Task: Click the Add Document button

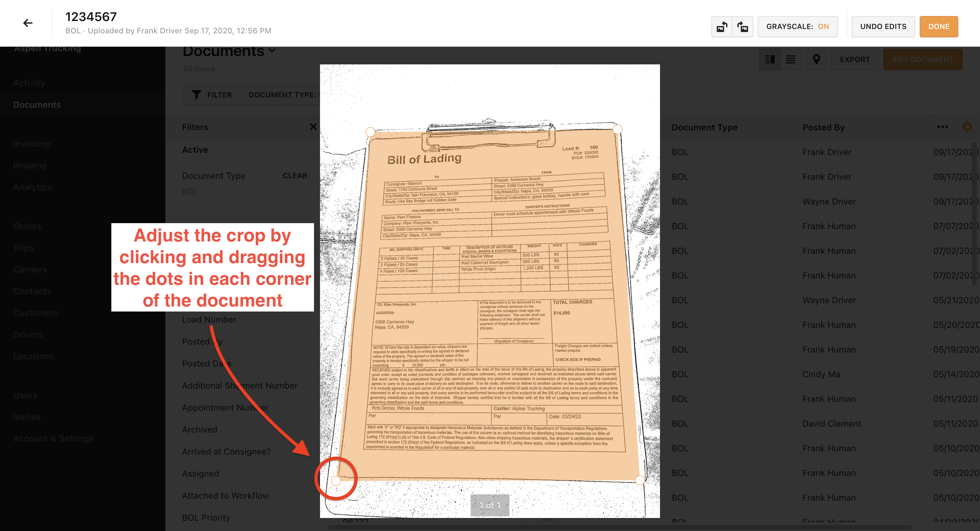Action: pos(923,59)
